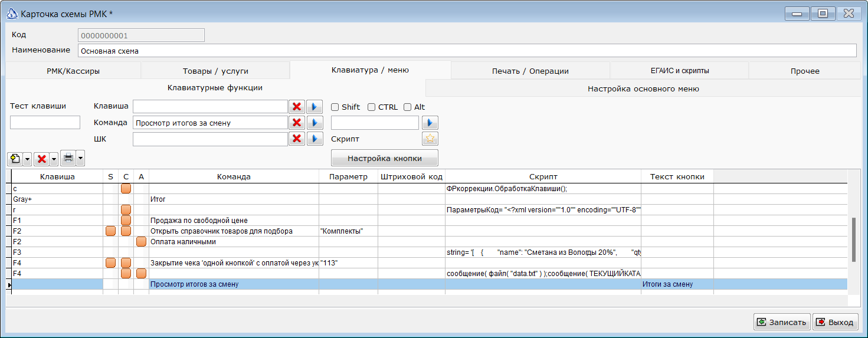Click the Наименование field

click(x=466, y=51)
